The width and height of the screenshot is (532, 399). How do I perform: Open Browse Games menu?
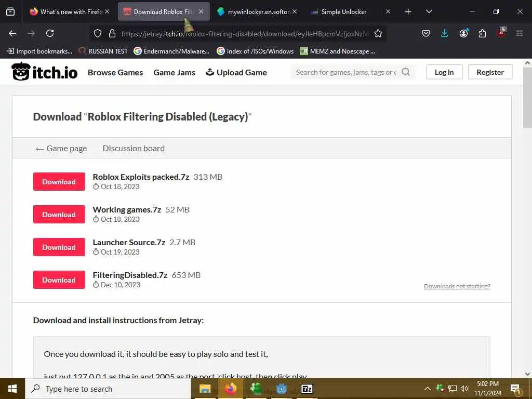[115, 72]
